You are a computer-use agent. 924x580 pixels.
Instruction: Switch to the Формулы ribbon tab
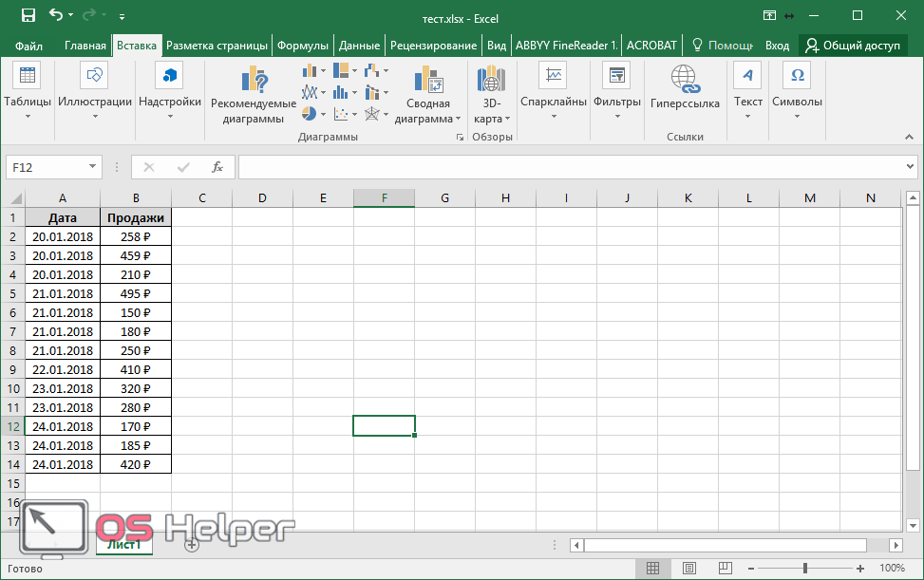point(302,46)
